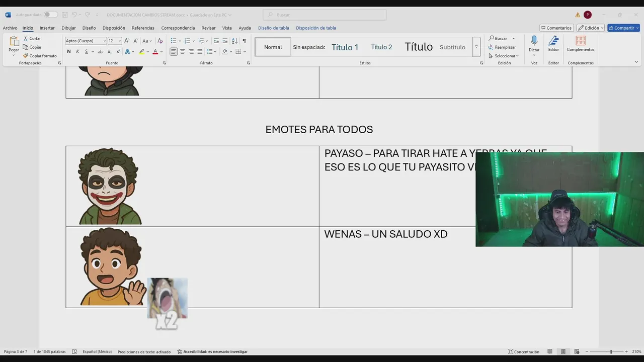Image resolution: width=644 pixels, height=362 pixels.
Task: Expand the styles gallery
Action: [476, 47]
